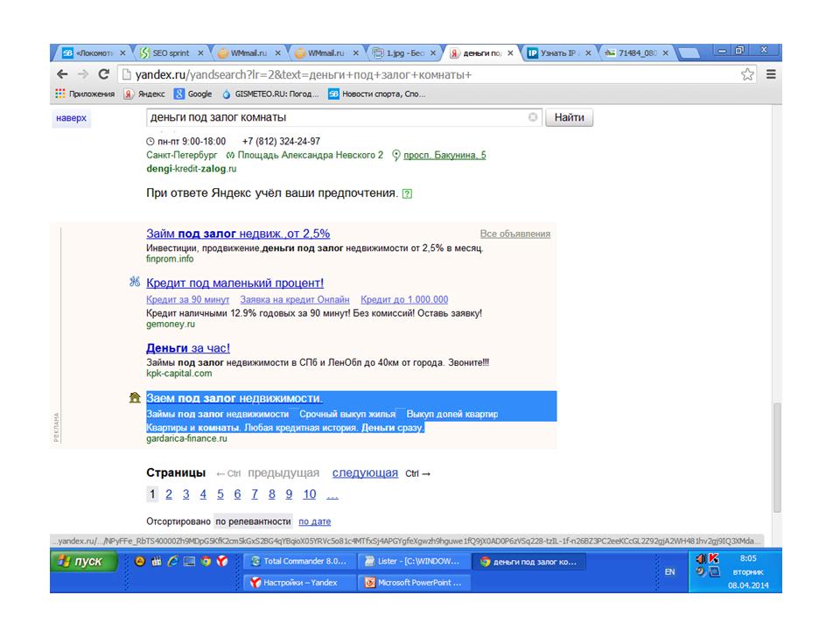Viewport: 840px width, 630px height.
Task: Launch Internet Explorer from quick launch
Action: tap(172, 561)
